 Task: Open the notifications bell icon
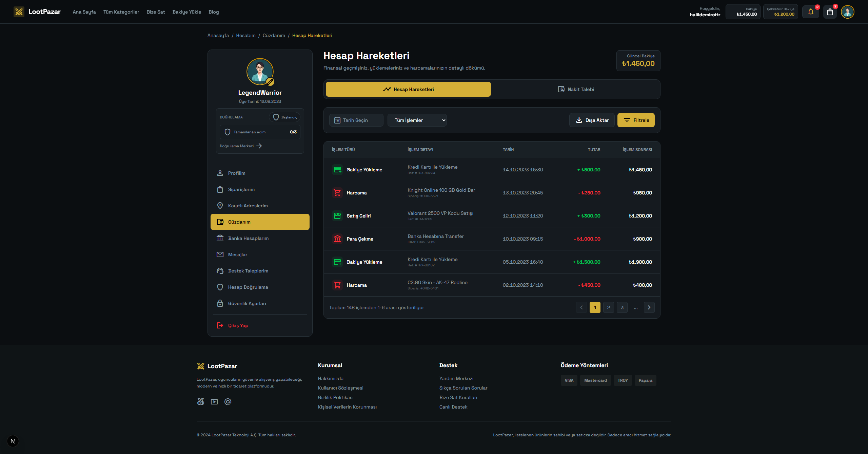tap(811, 12)
